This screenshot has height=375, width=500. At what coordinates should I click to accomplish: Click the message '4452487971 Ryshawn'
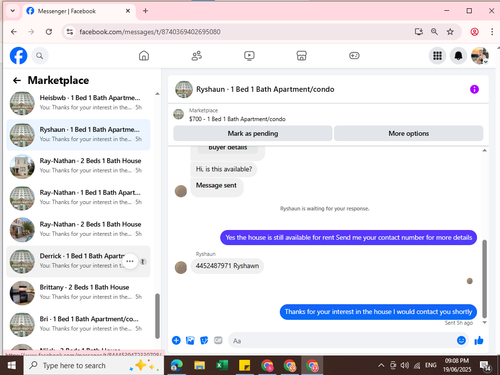(x=227, y=266)
